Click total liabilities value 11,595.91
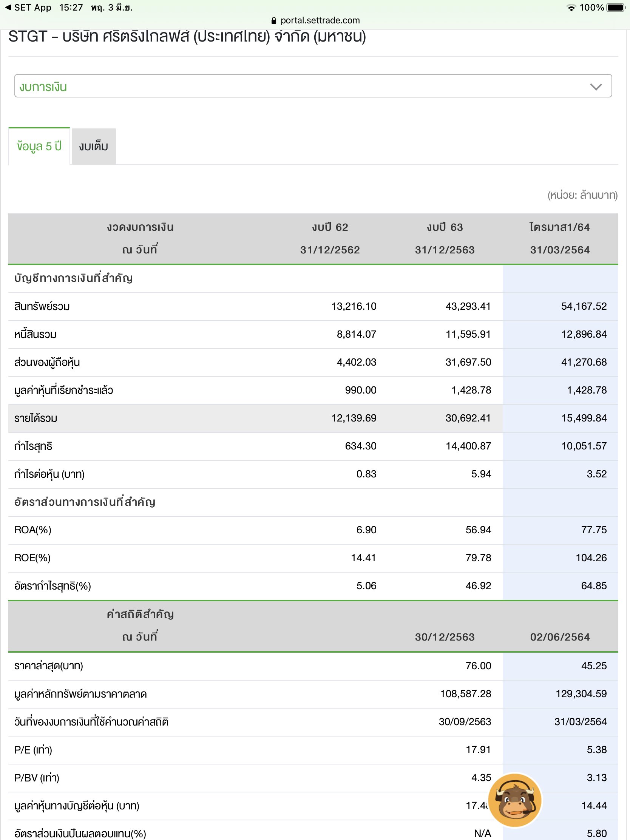 pyautogui.click(x=468, y=335)
